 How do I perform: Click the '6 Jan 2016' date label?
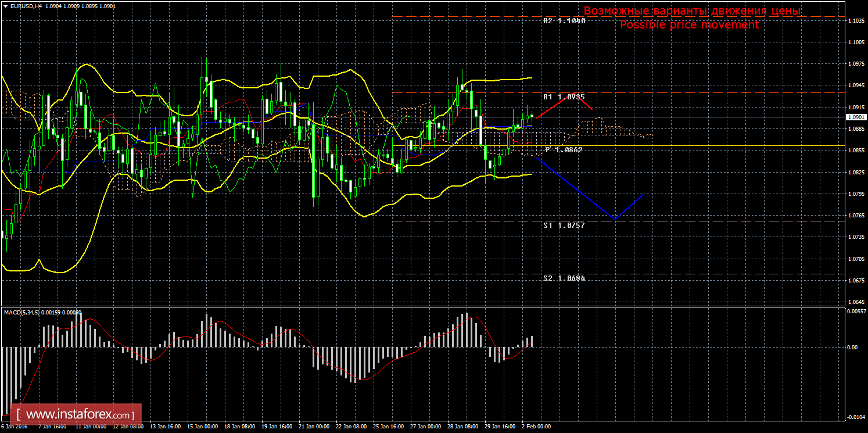[15, 426]
